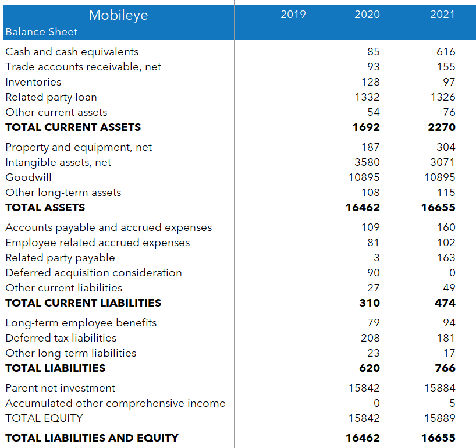This screenshot has height=448, width=476.
Task: Click deferred acquisition consideration value 90
Action: [374, 273]
